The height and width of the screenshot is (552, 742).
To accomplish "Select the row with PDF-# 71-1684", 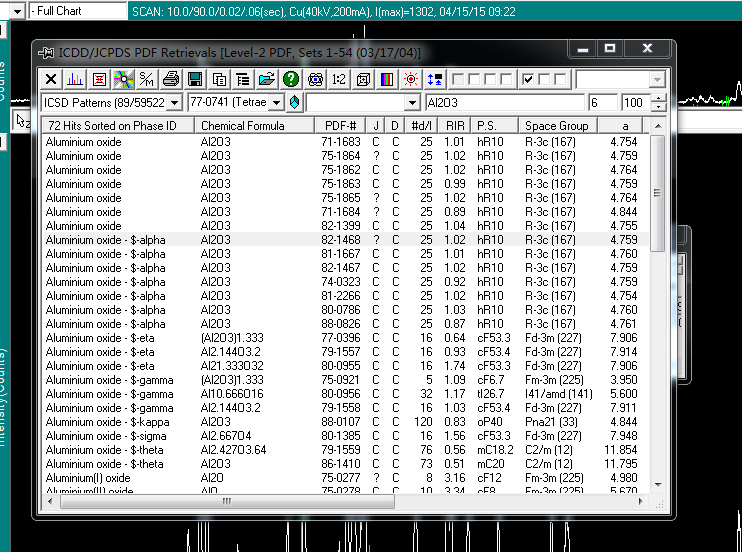I will 345,212.
